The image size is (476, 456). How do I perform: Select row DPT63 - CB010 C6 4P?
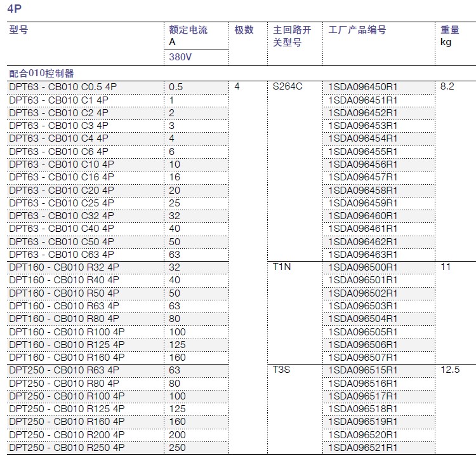coord(241,152)
